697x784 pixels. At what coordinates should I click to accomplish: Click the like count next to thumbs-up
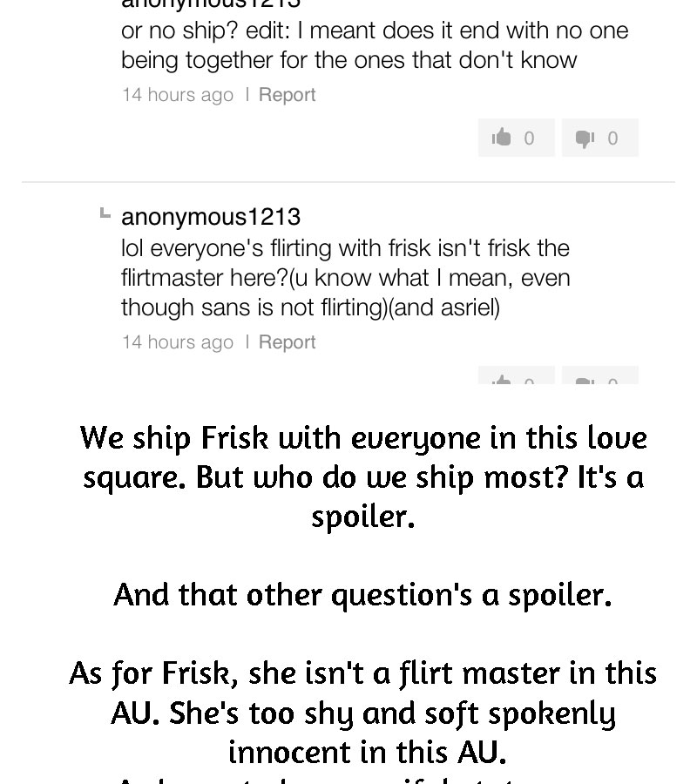point(529,138)
